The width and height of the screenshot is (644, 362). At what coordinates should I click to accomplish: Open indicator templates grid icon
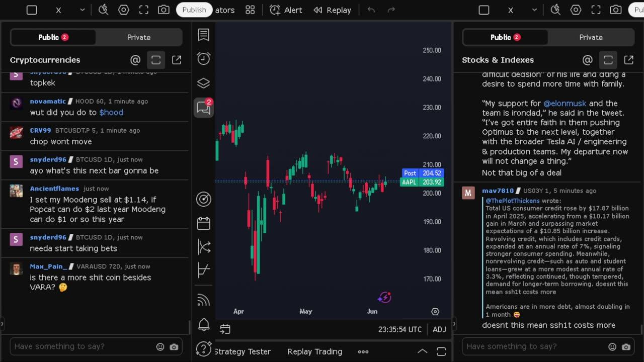[x=250, y=10]
